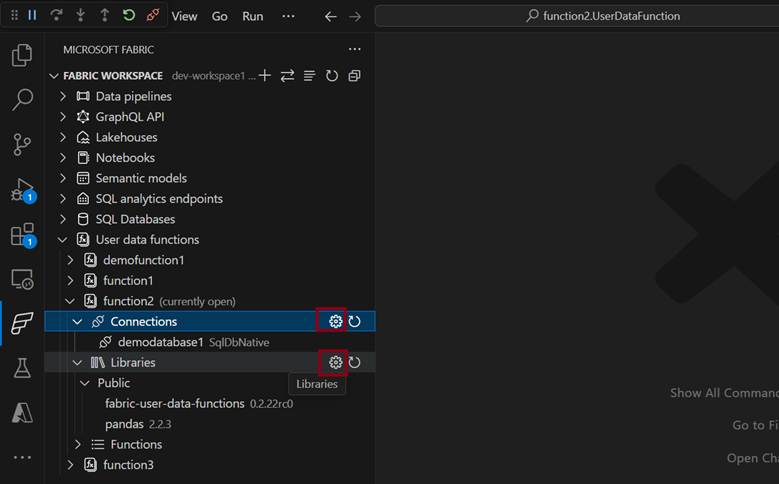Click the debug Step Over icon
The width and height of the screenshot is (779, 484).
(56, 15)
